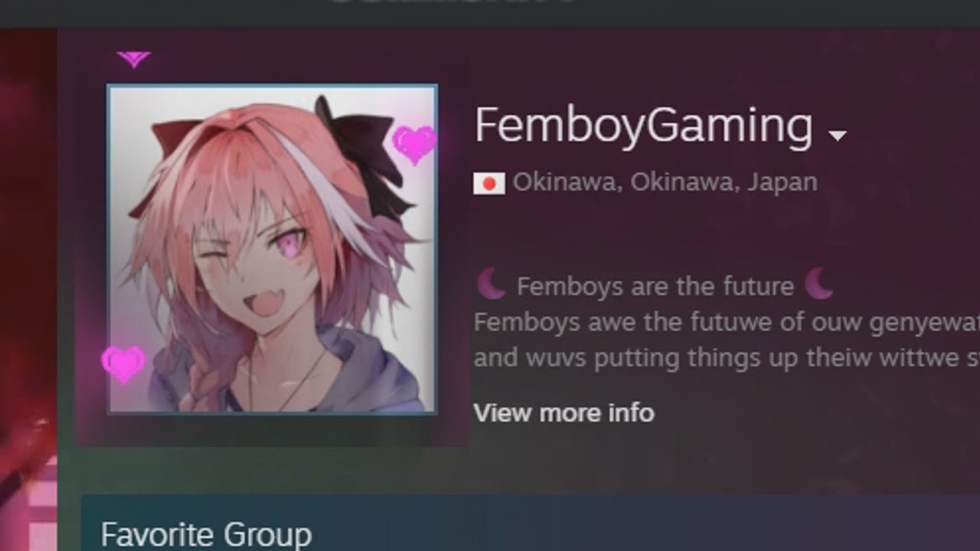Click the dark header bar at the top
980x551 pixels.
click(490, 13)
